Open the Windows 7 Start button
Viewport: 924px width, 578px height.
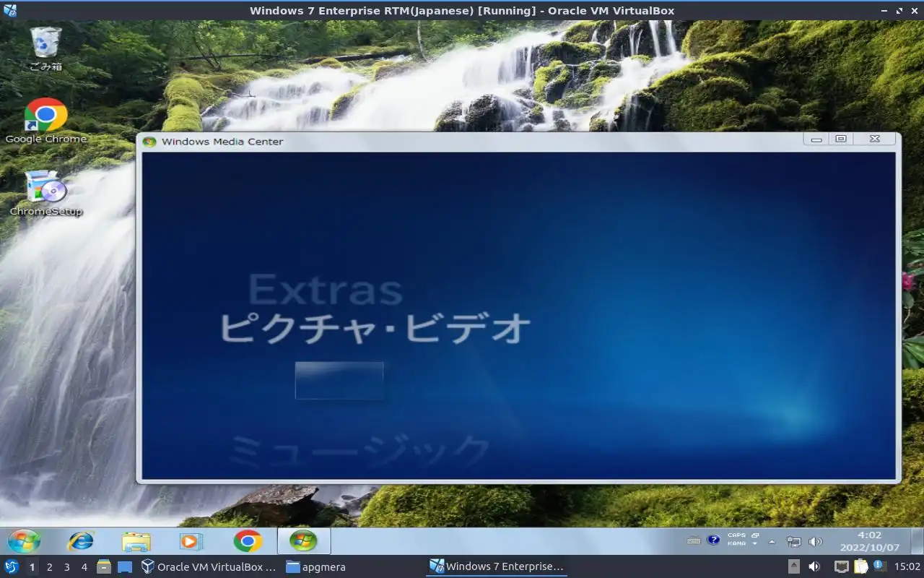click(24, 540)
